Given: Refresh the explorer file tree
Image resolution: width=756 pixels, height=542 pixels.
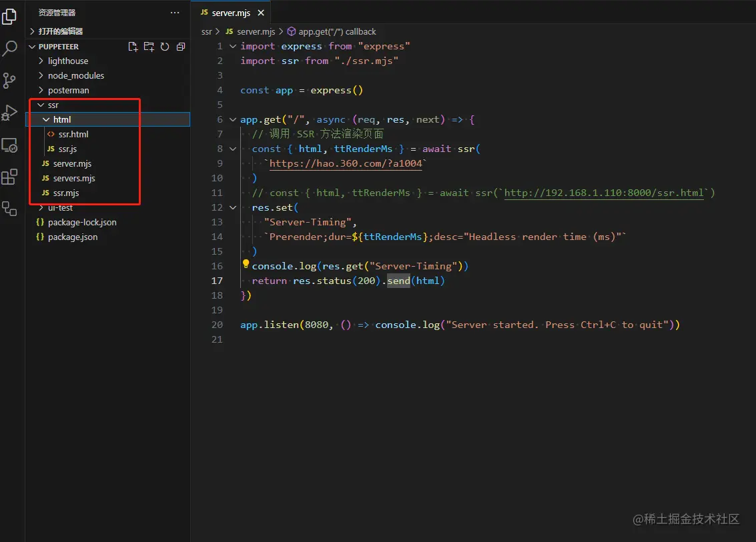Looking at the screenshot, I should (x=165, y=47).
